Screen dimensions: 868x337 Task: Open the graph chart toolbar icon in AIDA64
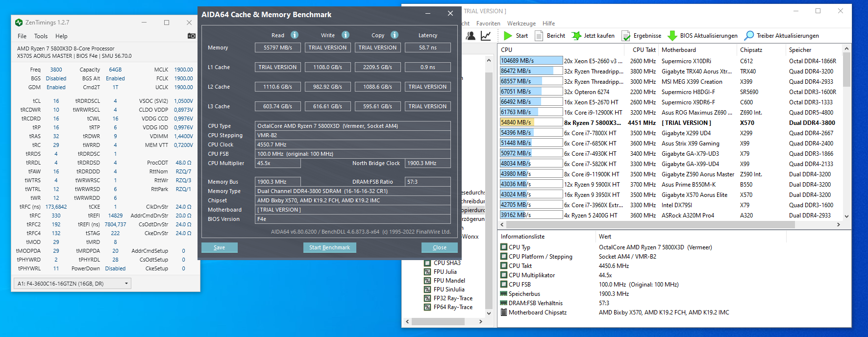[486, 36]
